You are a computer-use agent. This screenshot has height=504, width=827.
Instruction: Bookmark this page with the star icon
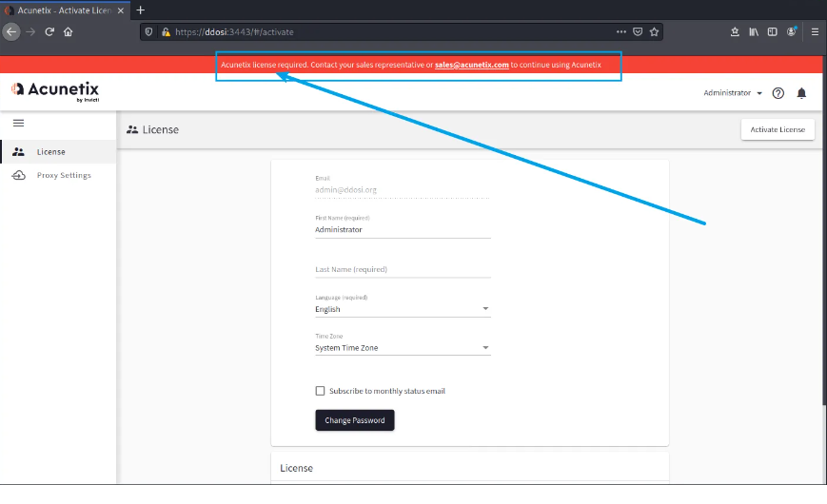tap(654, 31)
